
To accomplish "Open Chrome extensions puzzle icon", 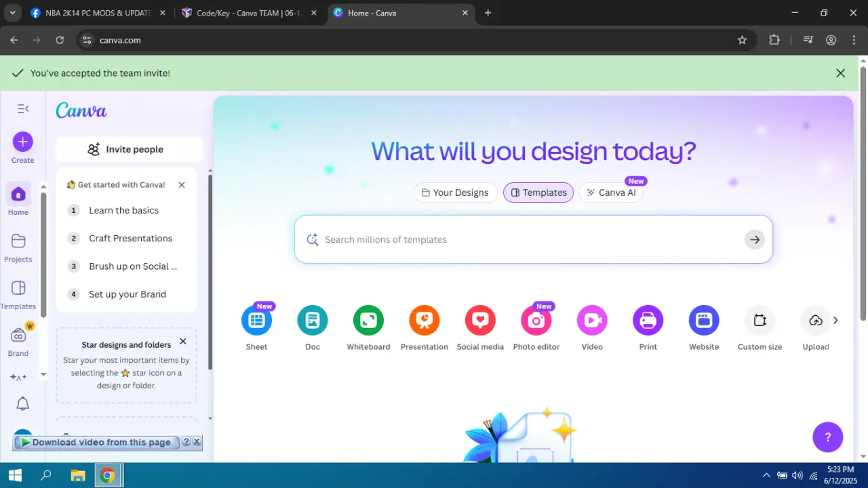I will pos(774,40).
